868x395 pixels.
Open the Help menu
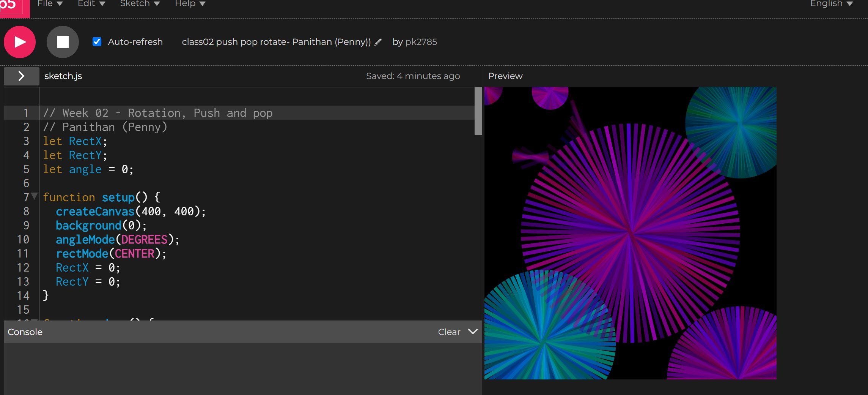coord(190,4)
